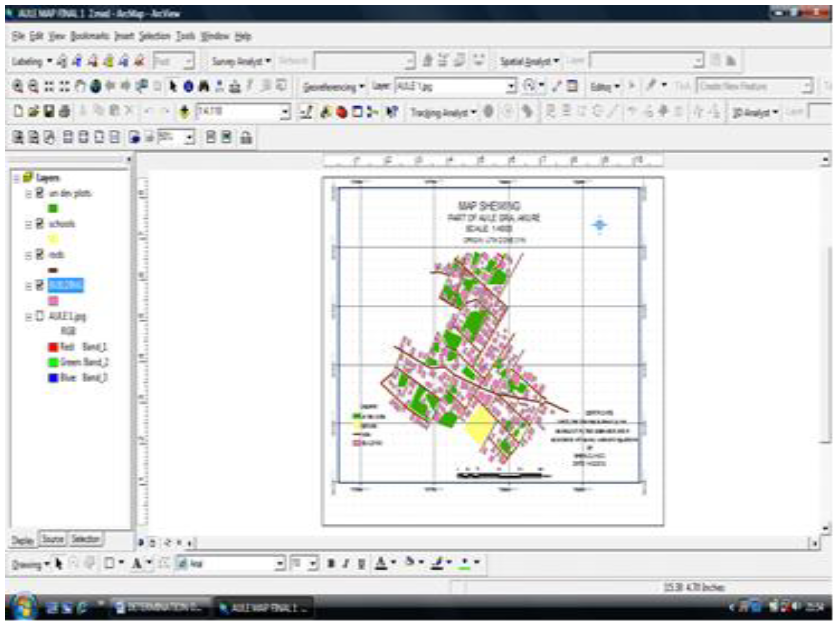The height and width of the screenshot is (627, 840).
Task: Click the Pan hand tool
Action: [80, 86]
